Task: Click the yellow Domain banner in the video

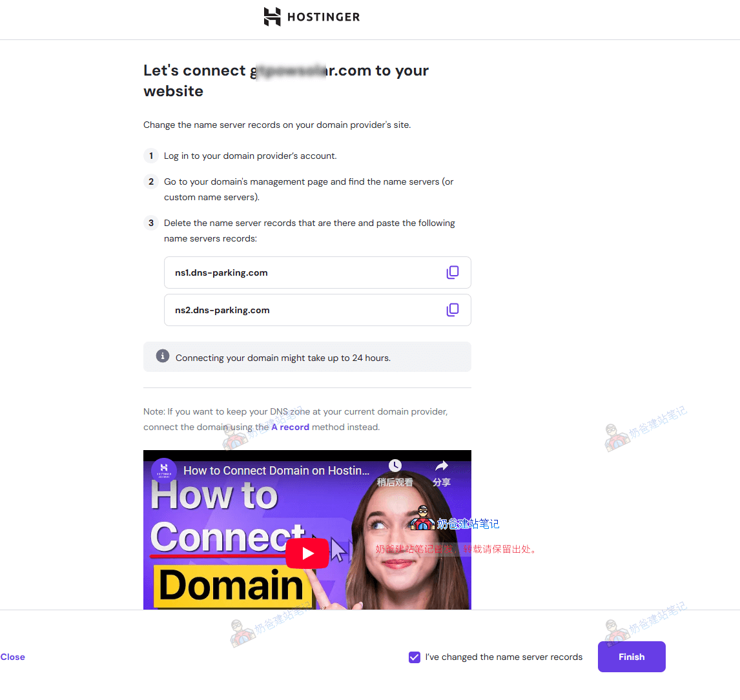Action: coord(232,585)
